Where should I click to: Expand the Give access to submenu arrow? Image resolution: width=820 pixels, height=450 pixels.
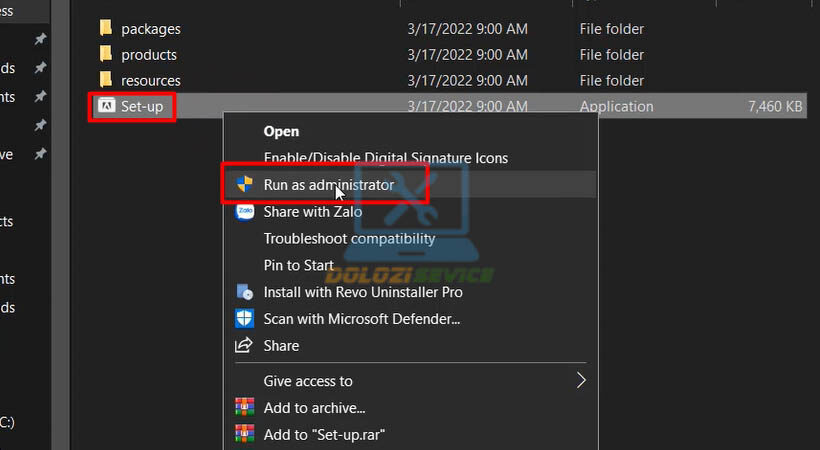pyautogui.click(x=580, y=380)
